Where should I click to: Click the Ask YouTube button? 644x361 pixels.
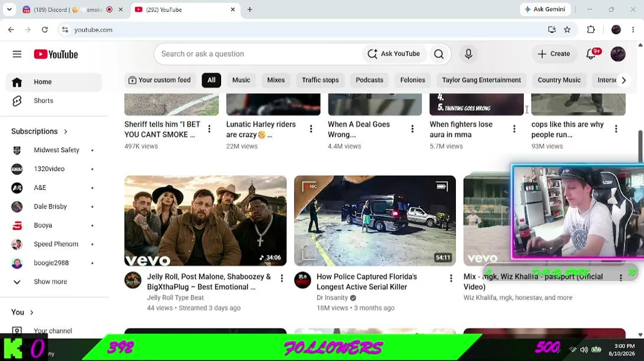coord(394,54)
